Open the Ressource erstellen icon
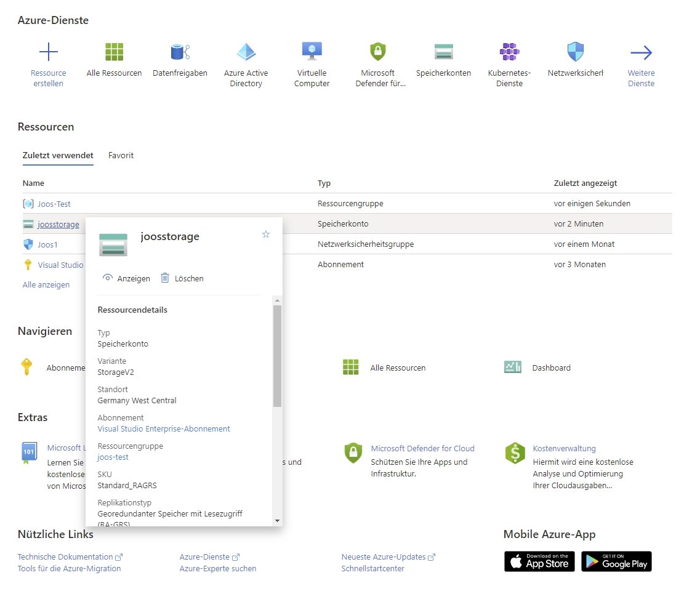700x615 pixels. tap(49, 51)
